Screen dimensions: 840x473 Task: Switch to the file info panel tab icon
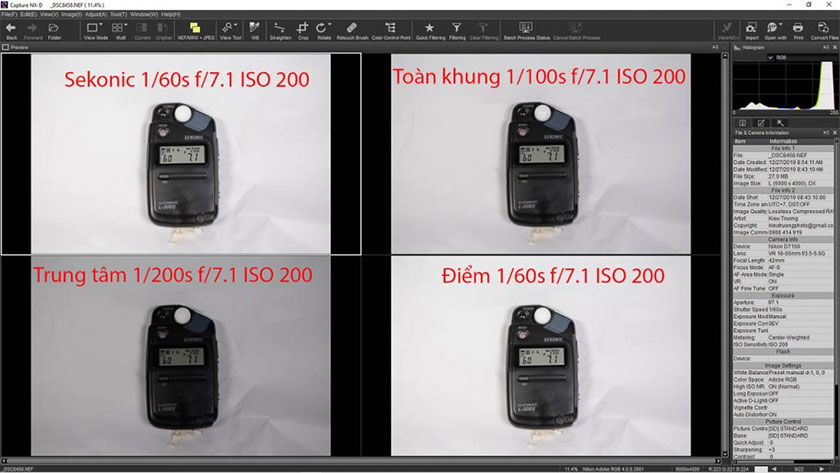(742, 123)
